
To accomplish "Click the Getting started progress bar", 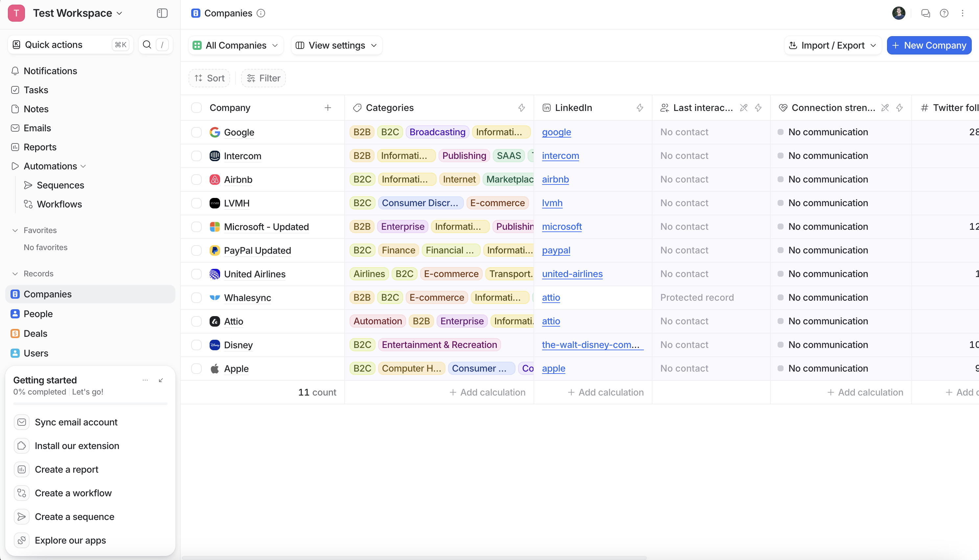I will (90, 404).
